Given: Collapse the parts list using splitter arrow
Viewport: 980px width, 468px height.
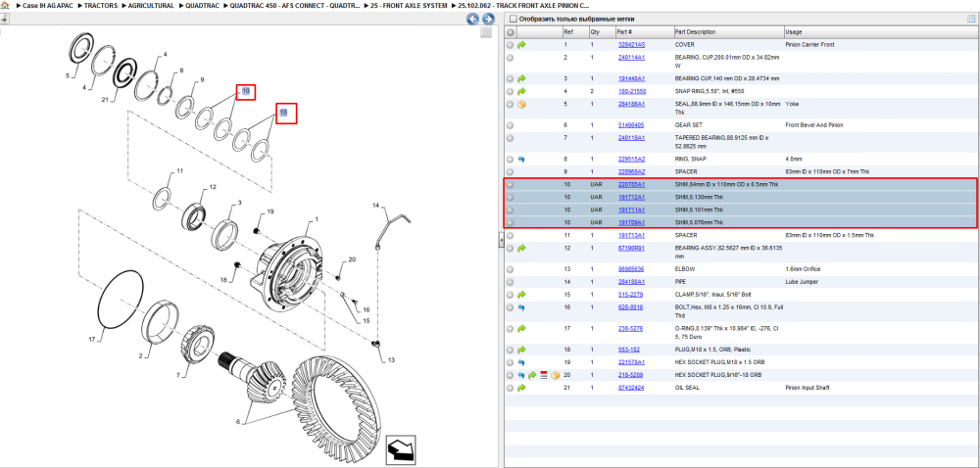Looking at the screenshot, I should 501,238.
